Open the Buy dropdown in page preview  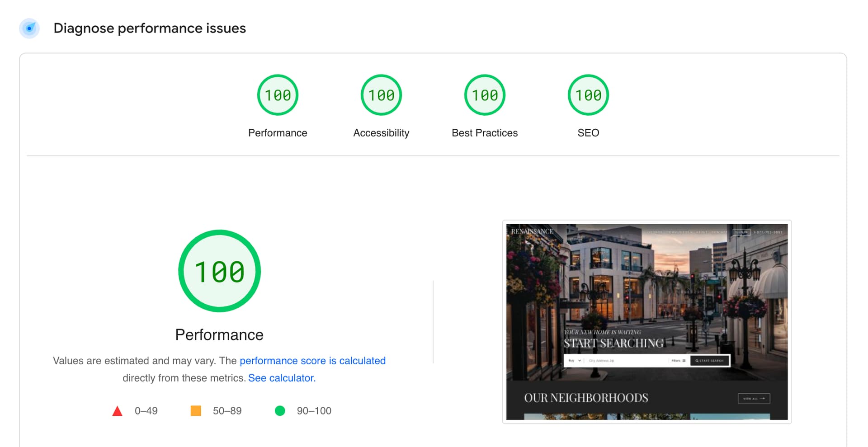[575, 361]
